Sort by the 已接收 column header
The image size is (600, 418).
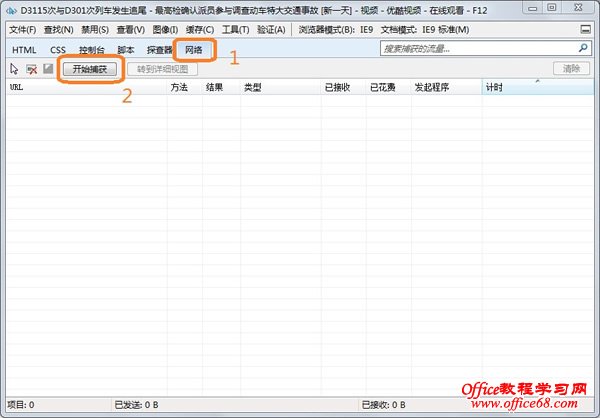[343, 87]
